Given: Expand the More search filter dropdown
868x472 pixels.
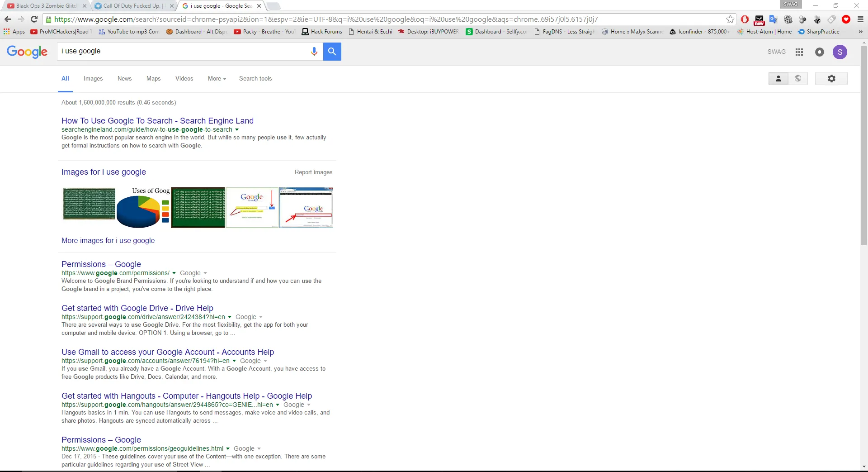Looking at the screenshot, I should [217, 79].
